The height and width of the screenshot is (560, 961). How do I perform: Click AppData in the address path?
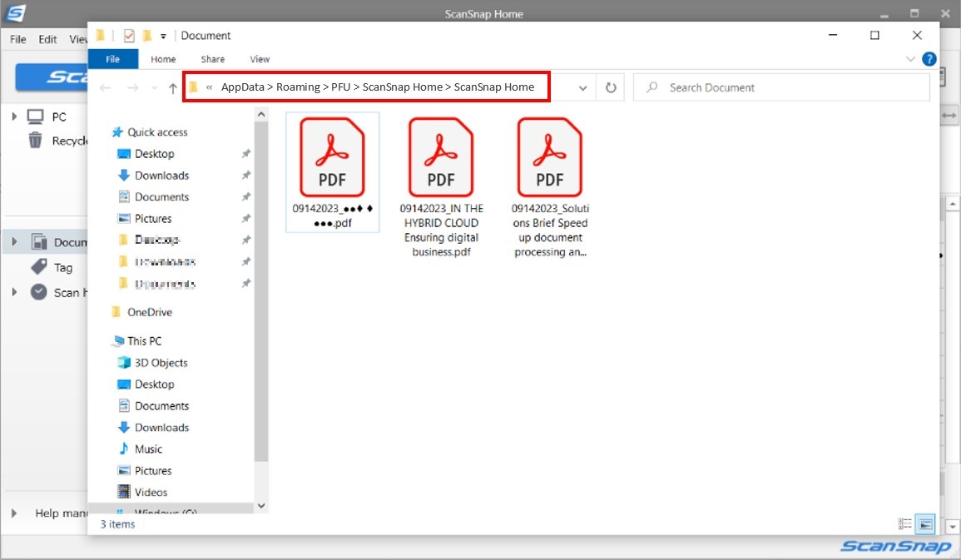coord(243,87)
